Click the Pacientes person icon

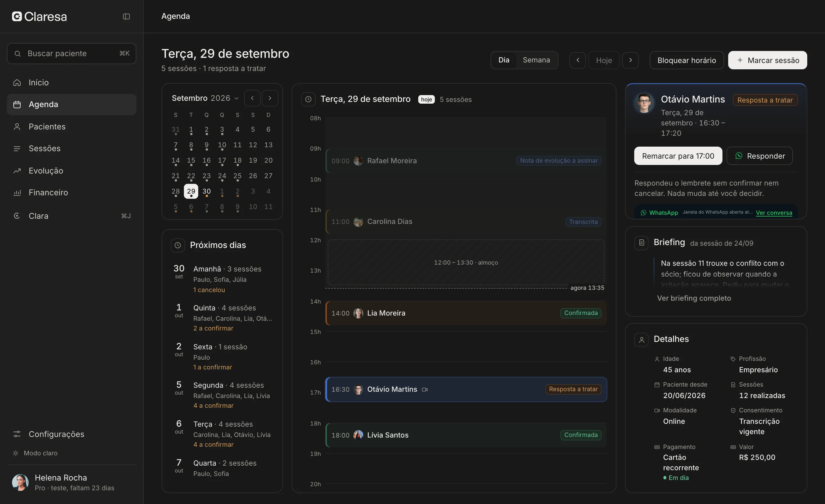pos(17,127)
